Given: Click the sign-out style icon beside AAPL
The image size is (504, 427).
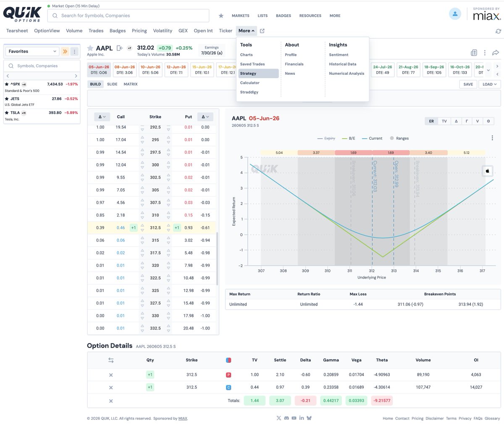Looking at the screenshot, I should click(120, 48).
